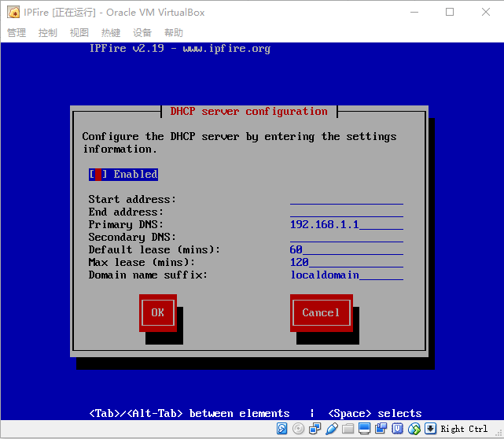Viewport: 504px width, 439px height.
Task: Open the 管理 menu
Action: 17,32
